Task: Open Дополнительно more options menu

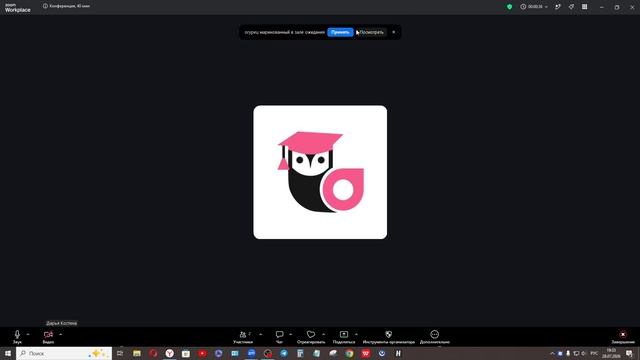Action: coord(435,337)
